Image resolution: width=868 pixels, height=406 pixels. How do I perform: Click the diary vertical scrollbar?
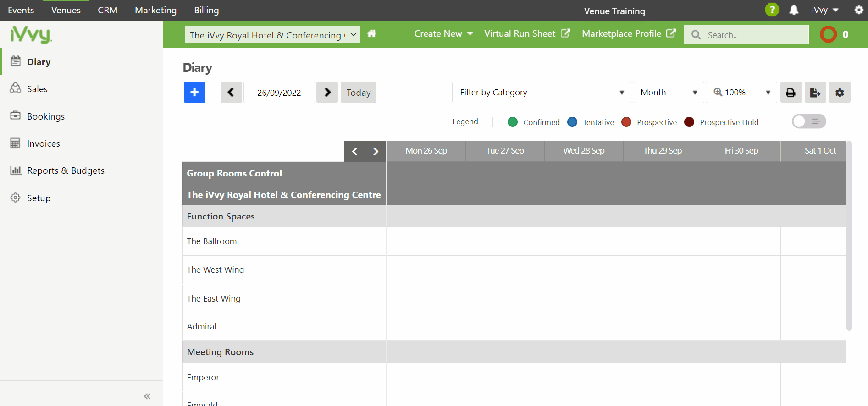pos(849,236)
